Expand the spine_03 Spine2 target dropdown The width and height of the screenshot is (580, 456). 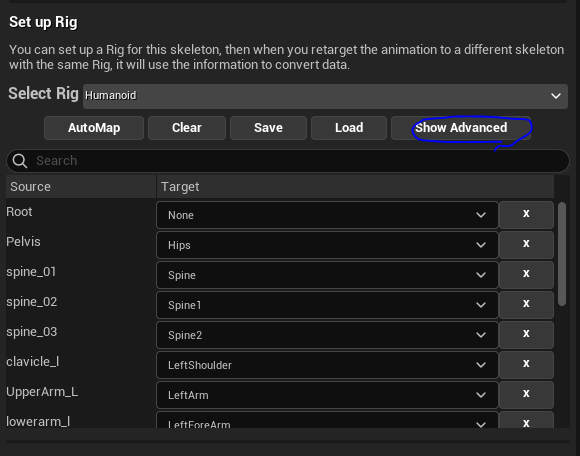(x=327, y=335)
